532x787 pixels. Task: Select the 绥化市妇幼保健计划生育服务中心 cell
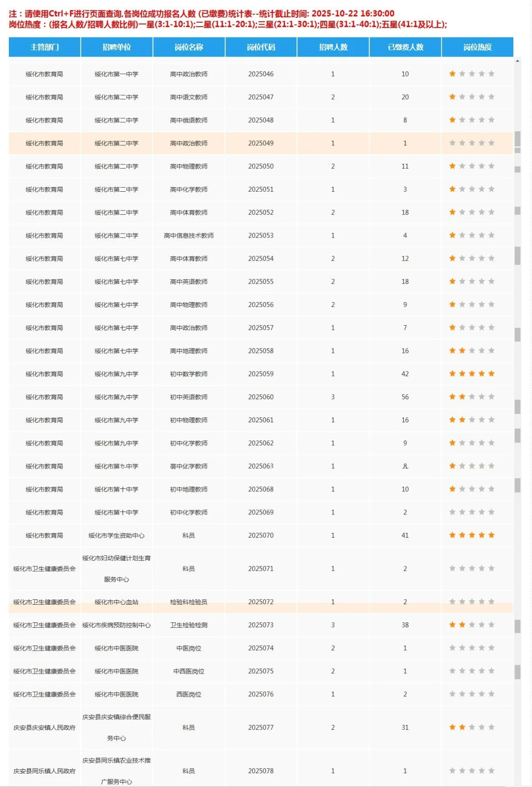point(117,569)
